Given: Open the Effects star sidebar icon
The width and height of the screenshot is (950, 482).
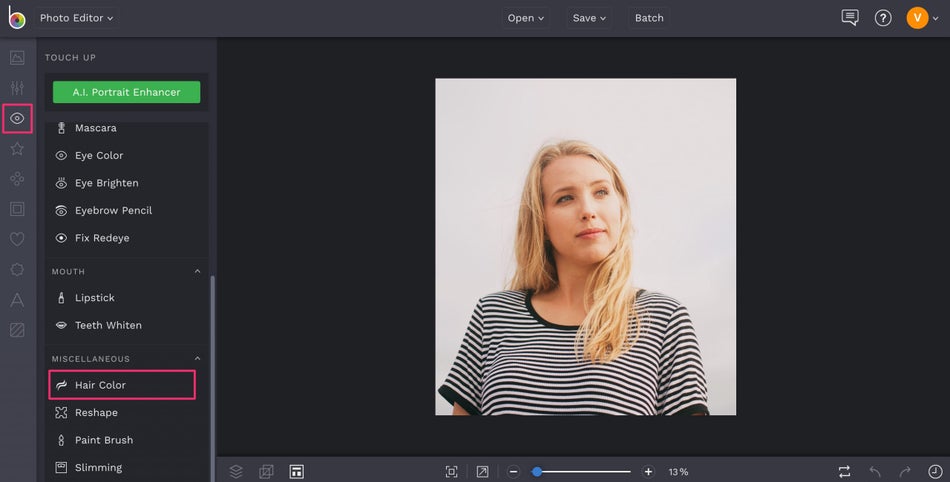Looking at the screenshot, I should tap(17, 148).
